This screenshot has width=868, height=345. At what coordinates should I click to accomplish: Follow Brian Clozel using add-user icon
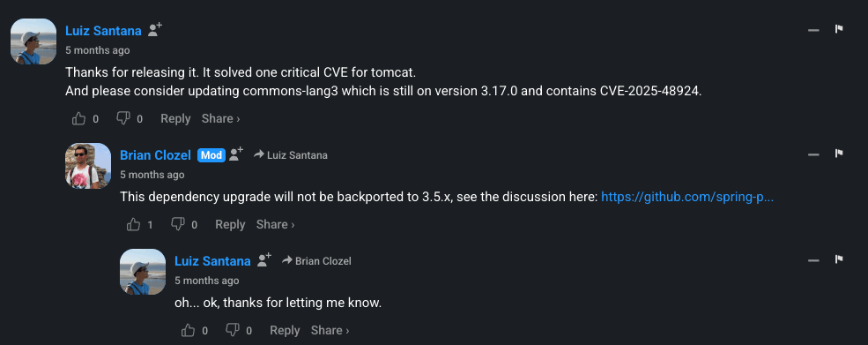(x=236, y=154)
